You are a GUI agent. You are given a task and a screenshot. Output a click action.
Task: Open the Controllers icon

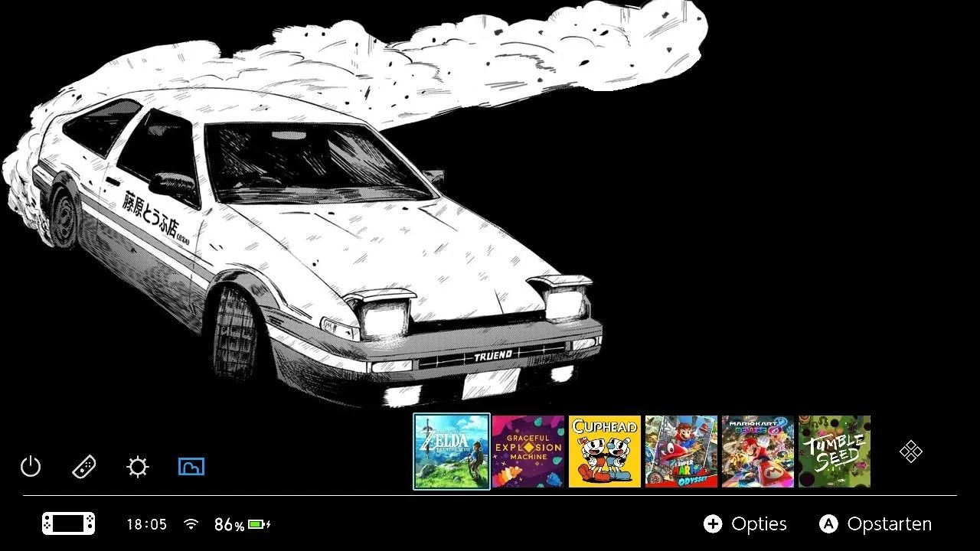tap(84, 466)
